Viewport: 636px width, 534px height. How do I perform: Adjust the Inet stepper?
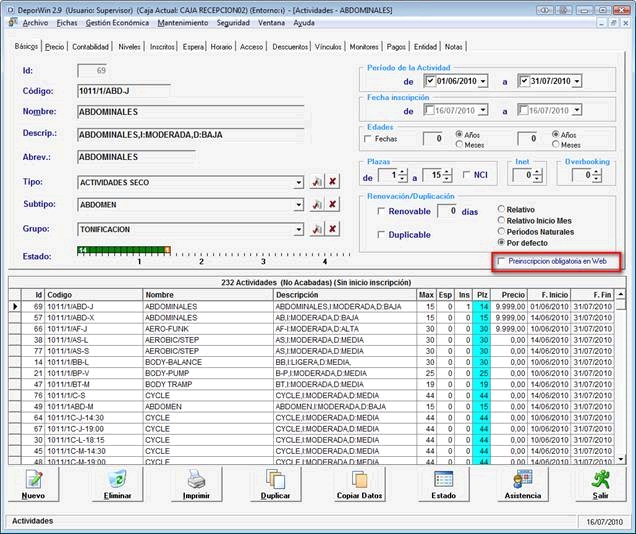537,175
